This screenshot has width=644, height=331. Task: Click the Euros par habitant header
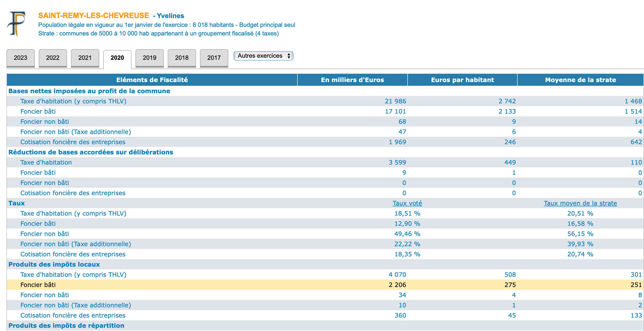tap(462, 80)
